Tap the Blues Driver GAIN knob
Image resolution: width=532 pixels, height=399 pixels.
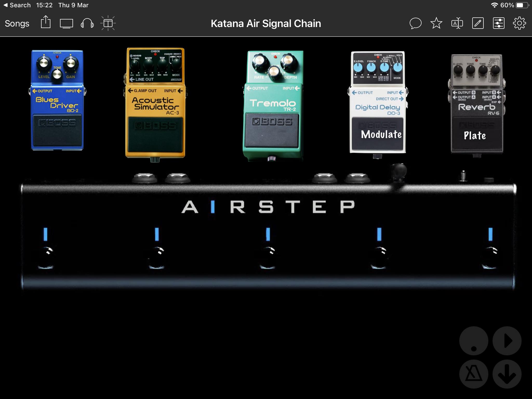click(x=71, y=63)
